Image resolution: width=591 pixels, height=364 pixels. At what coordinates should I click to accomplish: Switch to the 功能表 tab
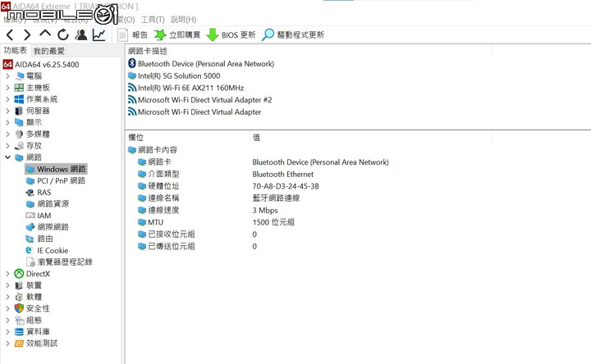pos(15,51)
